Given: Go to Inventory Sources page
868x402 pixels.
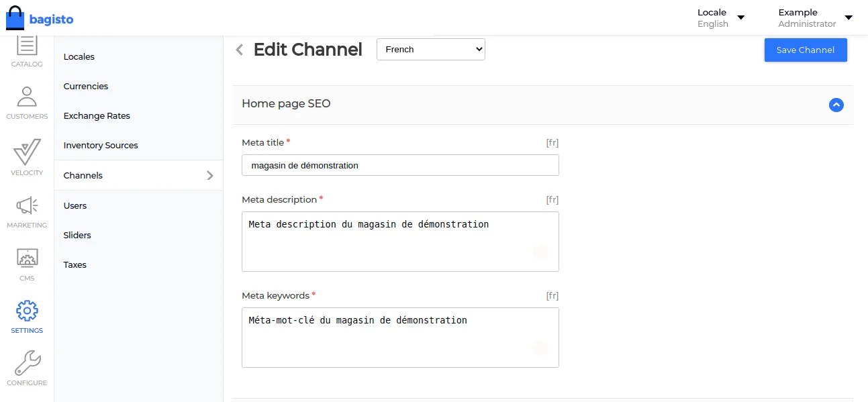Looking at the screenshot, I should [101, 146].
